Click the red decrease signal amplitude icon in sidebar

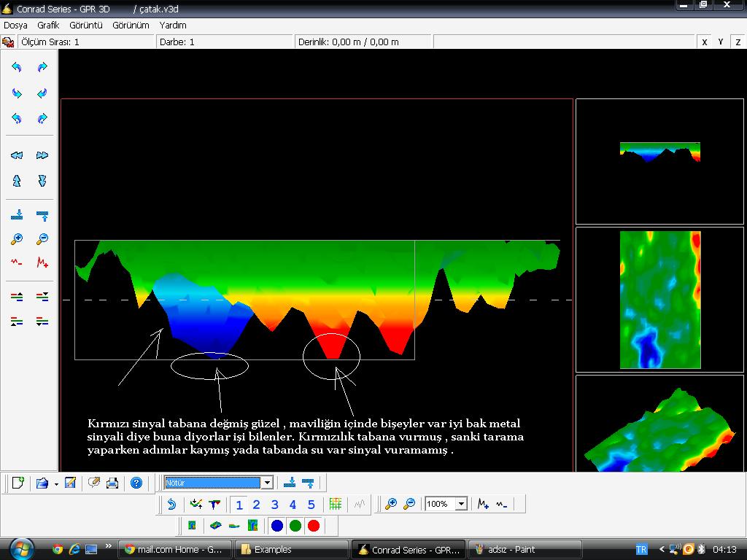coord(17,262)
